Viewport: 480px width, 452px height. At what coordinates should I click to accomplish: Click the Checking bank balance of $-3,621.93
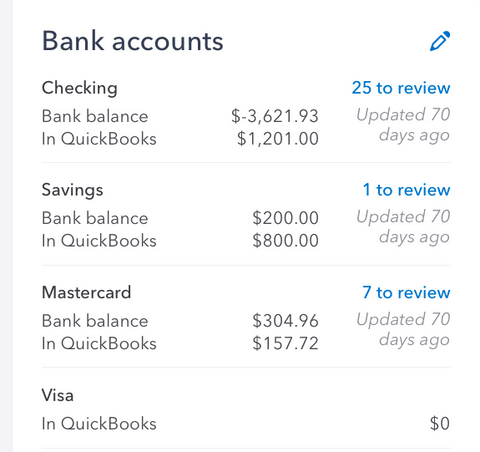click(275, 116)
